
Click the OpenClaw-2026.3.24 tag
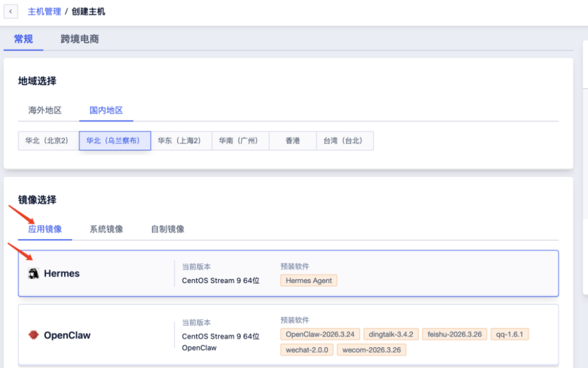(320, 334)
